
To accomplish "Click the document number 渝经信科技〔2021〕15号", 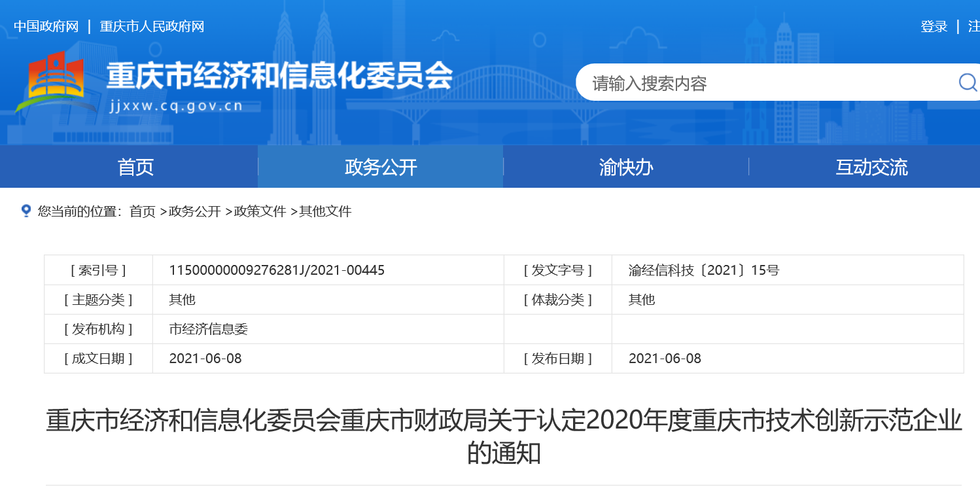I will click(x=704, y=270).
